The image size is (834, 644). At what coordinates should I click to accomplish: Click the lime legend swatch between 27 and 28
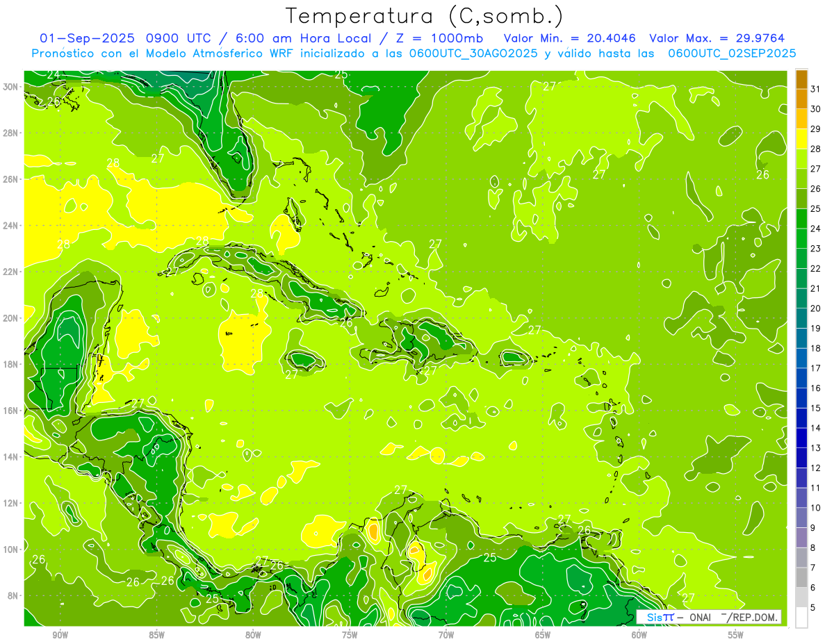click(x=801, y=158)
